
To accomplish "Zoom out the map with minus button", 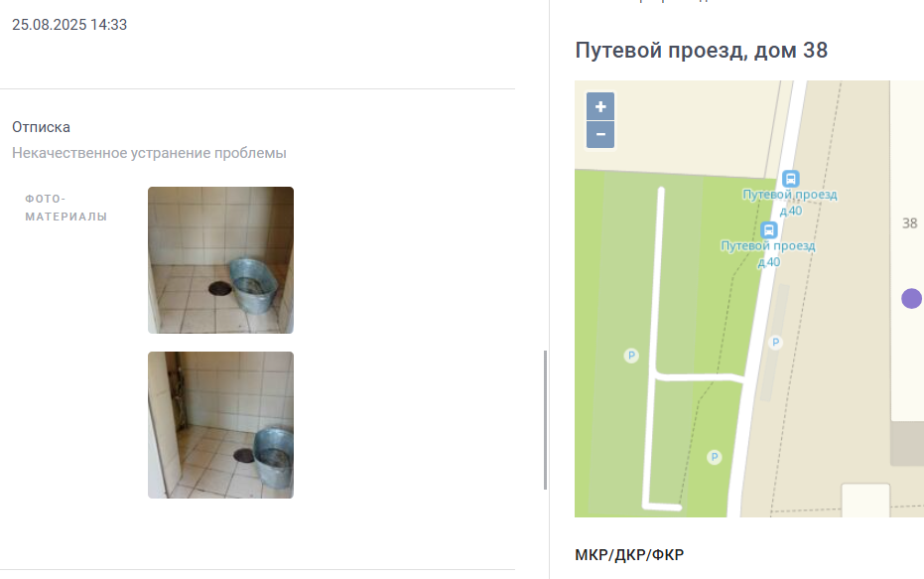I will [600, 134].
